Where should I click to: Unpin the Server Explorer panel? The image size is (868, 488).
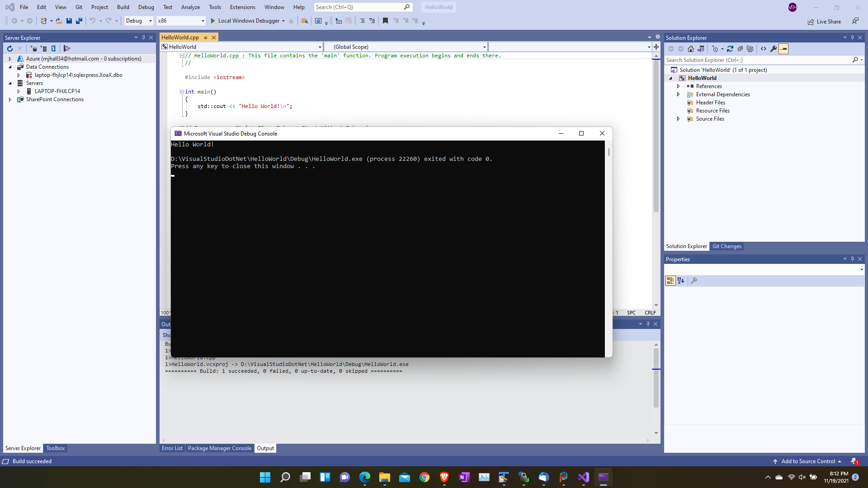click(143, 38)
